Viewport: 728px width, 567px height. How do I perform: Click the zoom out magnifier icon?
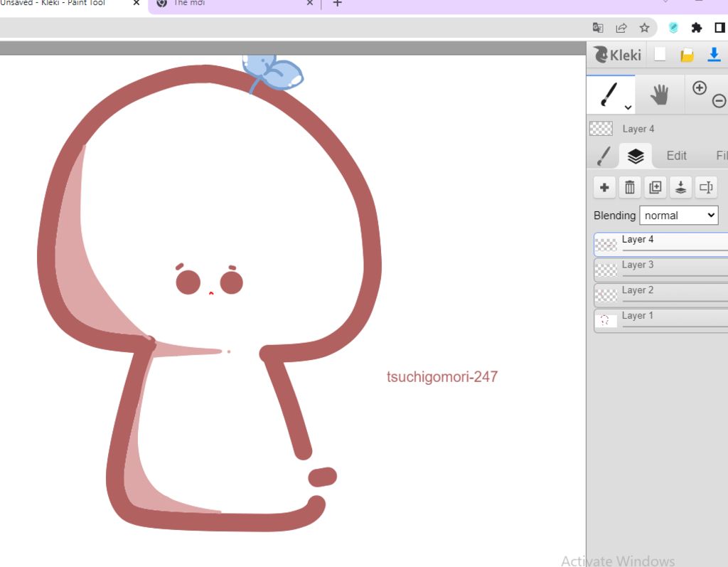coord(719,101)
